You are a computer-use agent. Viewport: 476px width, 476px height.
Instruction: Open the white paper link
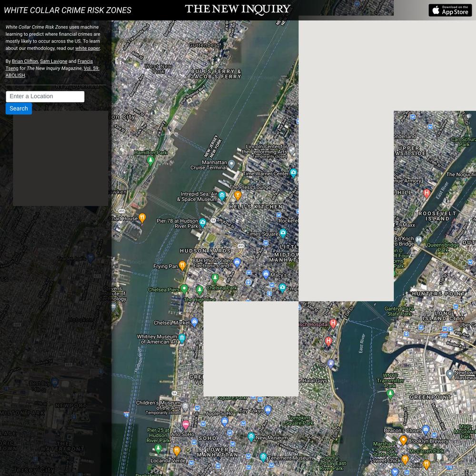tap(88, 48)
